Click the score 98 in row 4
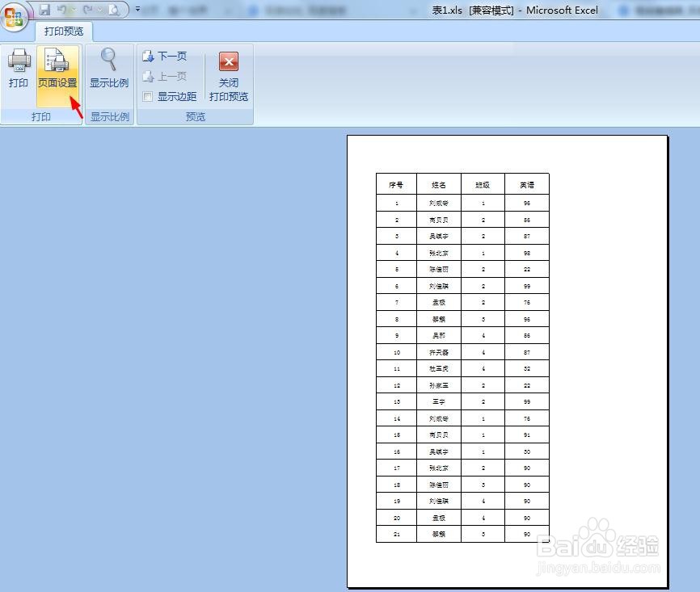Image resolution: width=700 pixels, height=592 pixels. coord(527,253)
